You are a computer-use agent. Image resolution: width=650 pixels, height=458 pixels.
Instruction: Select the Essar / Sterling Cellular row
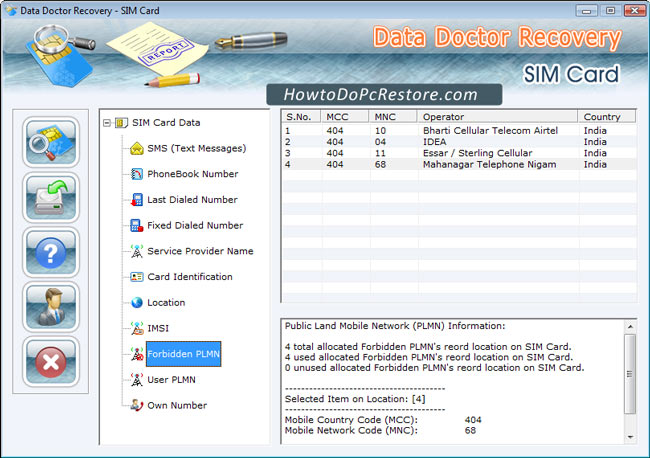459,153
